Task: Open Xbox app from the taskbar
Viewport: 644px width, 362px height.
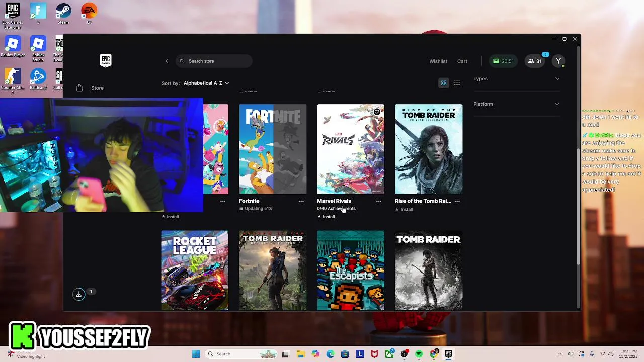Action: 389,354
